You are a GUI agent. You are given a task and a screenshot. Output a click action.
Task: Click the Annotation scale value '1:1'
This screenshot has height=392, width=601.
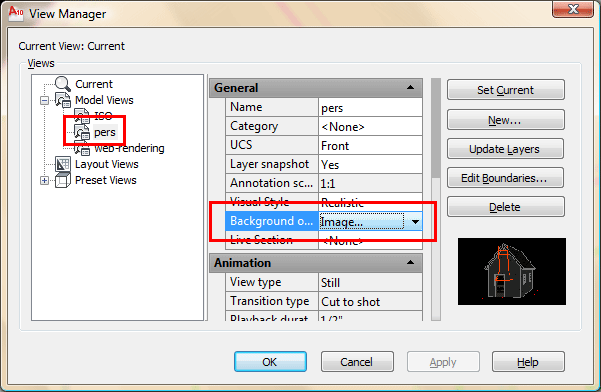[x=370, y=183]
